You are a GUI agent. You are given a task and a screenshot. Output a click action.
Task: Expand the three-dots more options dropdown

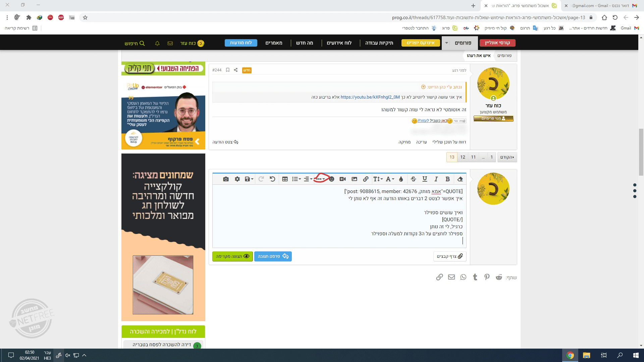click(320, 179)
